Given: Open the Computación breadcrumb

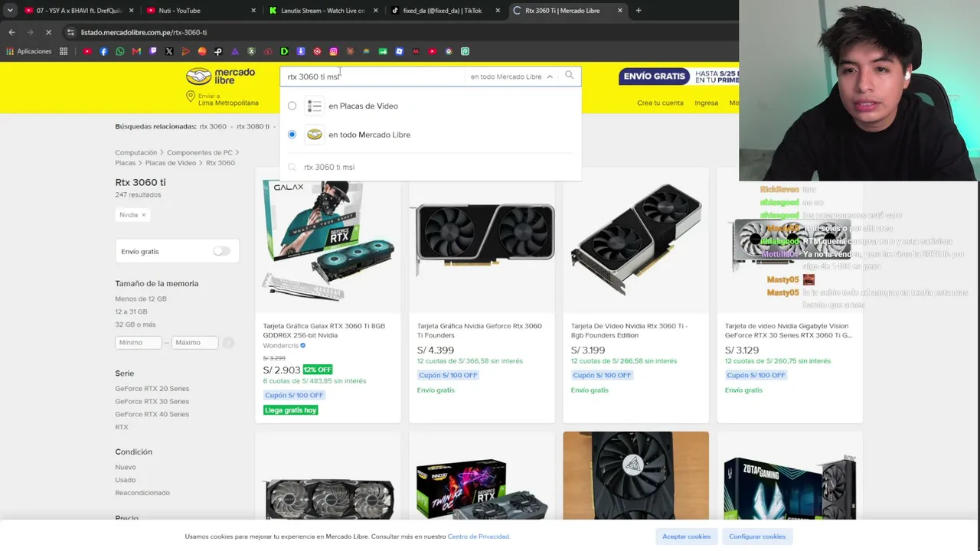Looking at the screenshot, I should tap(136, 152).
